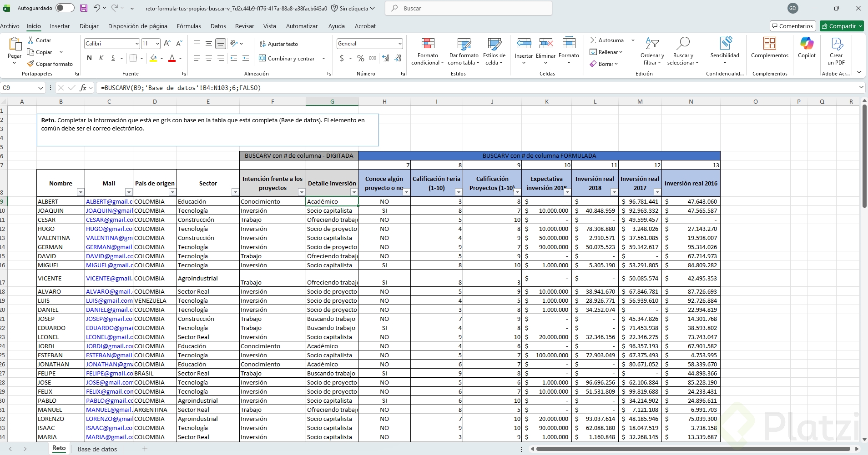
Task: Click the Save disk icon in title bar
Action: click(x=84, y=8)
